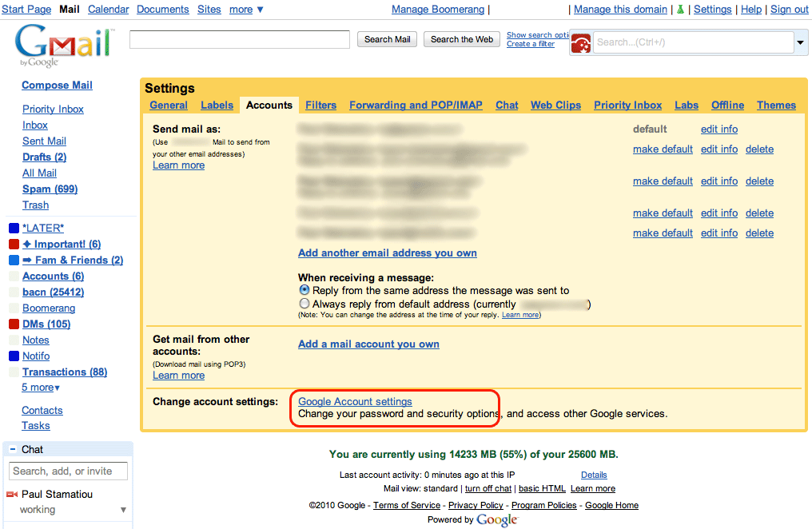Go to the Inbox
Image resolution: width=812 pixels, height=529 pixels.
[34, 125]
